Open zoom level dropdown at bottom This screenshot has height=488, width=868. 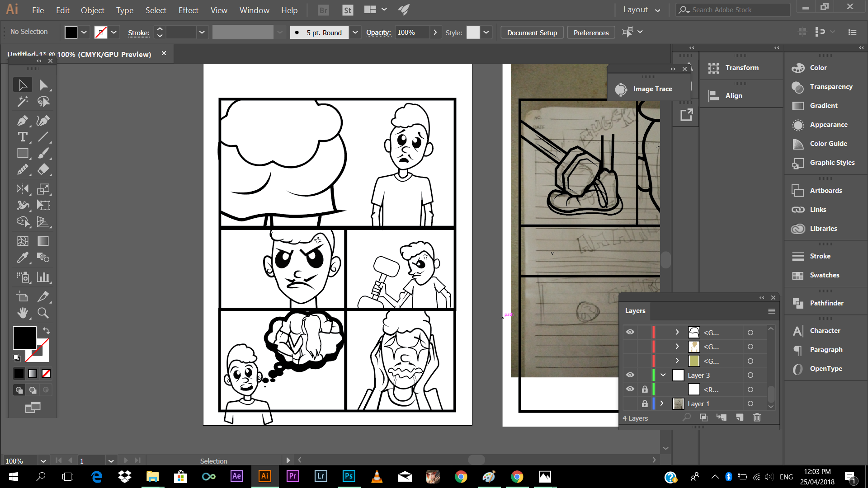coord(43,461)
